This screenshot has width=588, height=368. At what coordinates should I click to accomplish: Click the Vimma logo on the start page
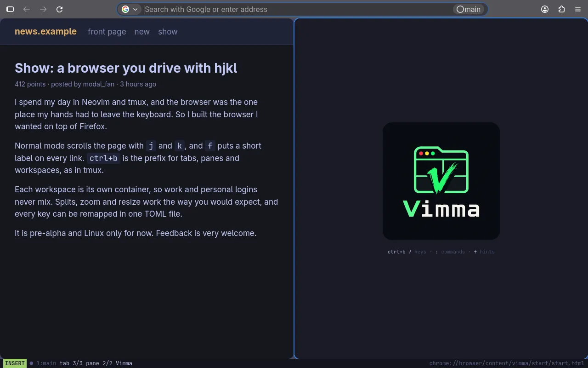coord(441,181)
